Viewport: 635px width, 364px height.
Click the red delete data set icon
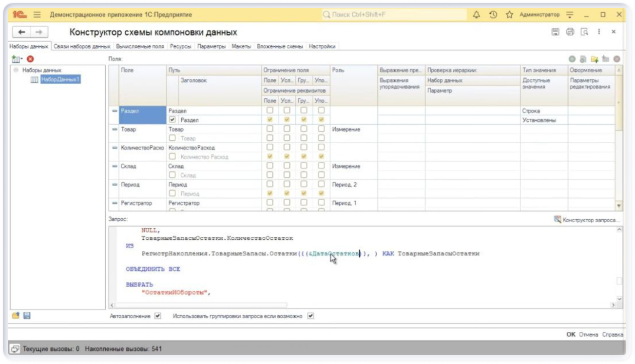tap(30, 59)
